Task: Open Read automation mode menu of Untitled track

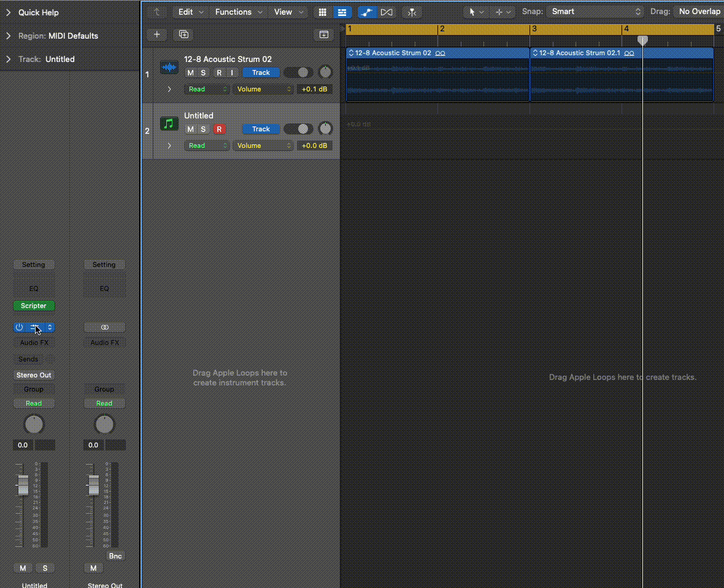Action: [x=207, y=145]
